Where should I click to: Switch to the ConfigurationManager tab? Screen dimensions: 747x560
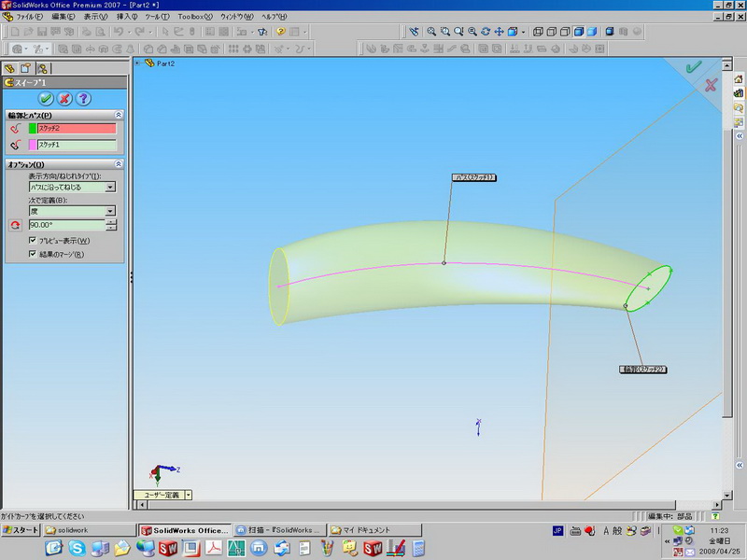(42, 68)
